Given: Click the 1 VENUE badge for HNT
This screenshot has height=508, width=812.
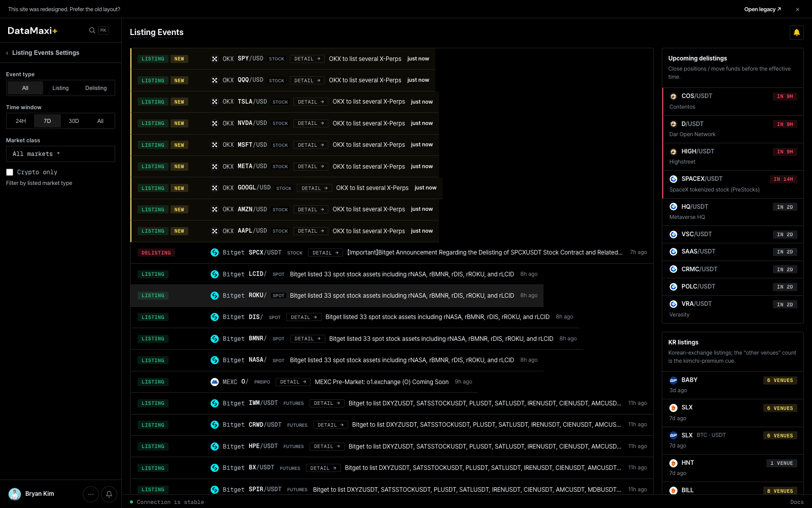Looking at the screenshot, I should (782, 463).
